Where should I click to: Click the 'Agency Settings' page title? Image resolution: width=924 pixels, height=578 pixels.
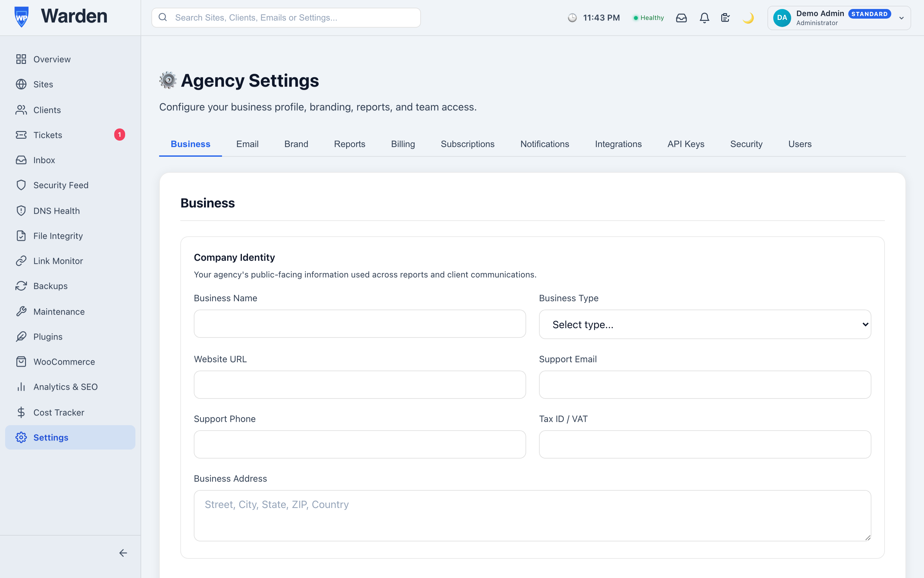pyautogui.click(x=250, y=80)
